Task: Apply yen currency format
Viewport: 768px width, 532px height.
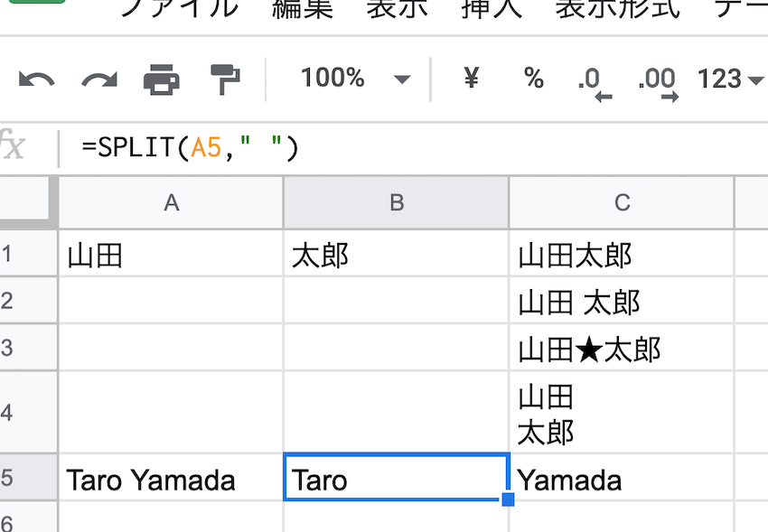Action: (471, 79)
